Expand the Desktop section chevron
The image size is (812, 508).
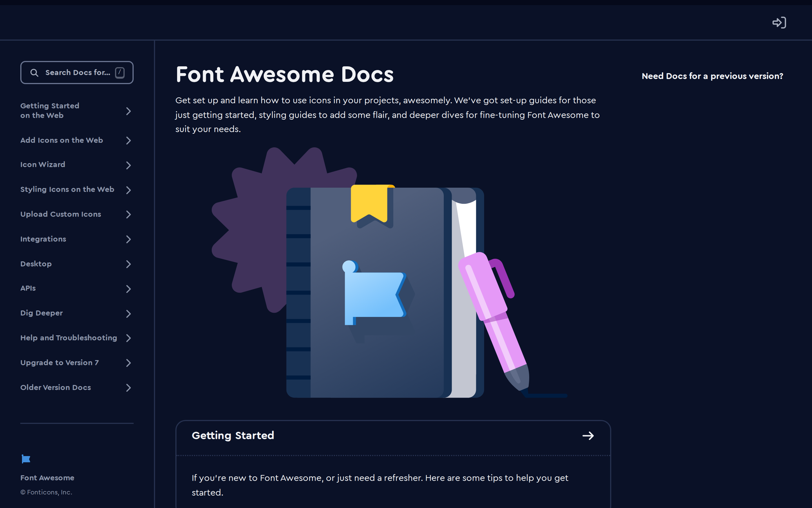[128, 264]
